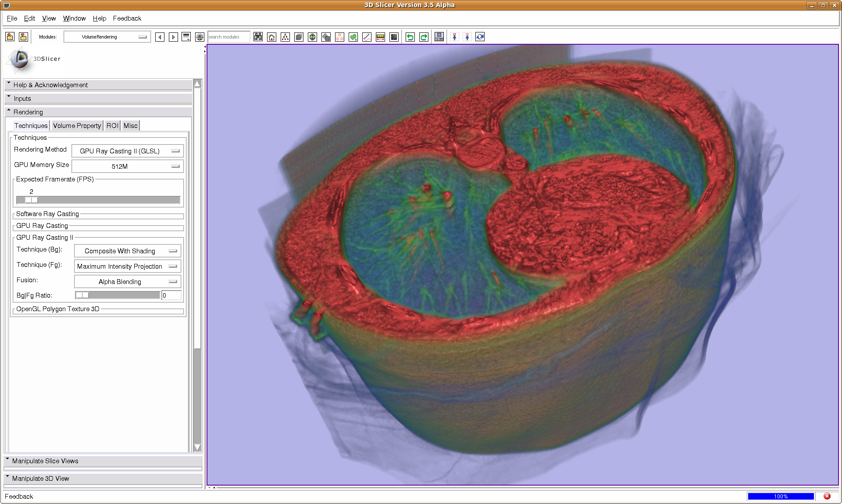
Task: Open the data tree hierarchy icon
Action: 285,37
